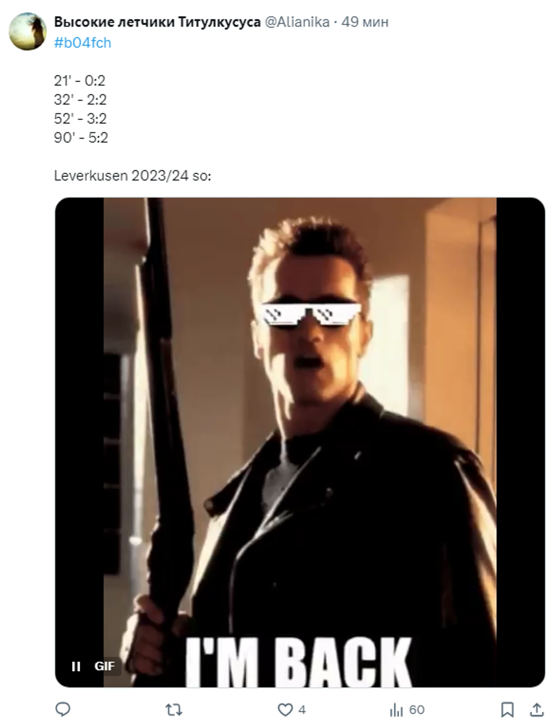This screenshot has height=728, width=560.
Task: Click the Leverkusen 2023/24 so: text
Action: pos(133,176)
